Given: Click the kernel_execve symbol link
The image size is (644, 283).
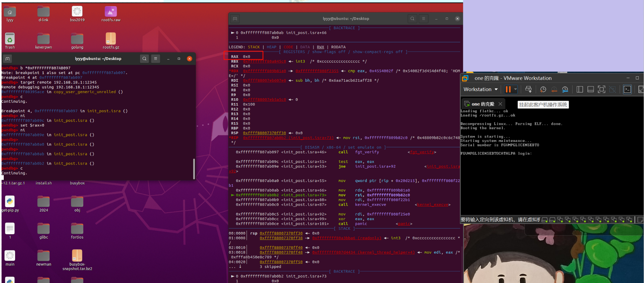Looking at the screenshot, I should tap(432, 205).
